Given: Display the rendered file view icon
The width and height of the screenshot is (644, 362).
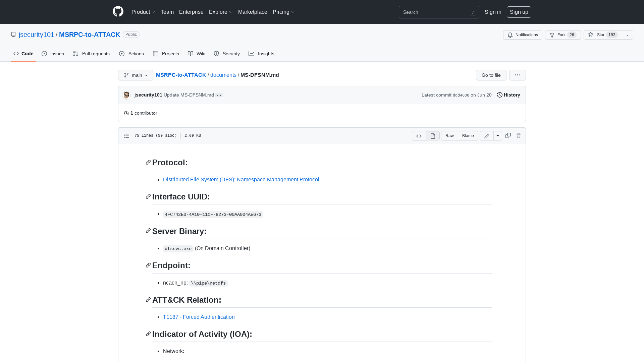Looking at the screenshot, I should (433, 136).
